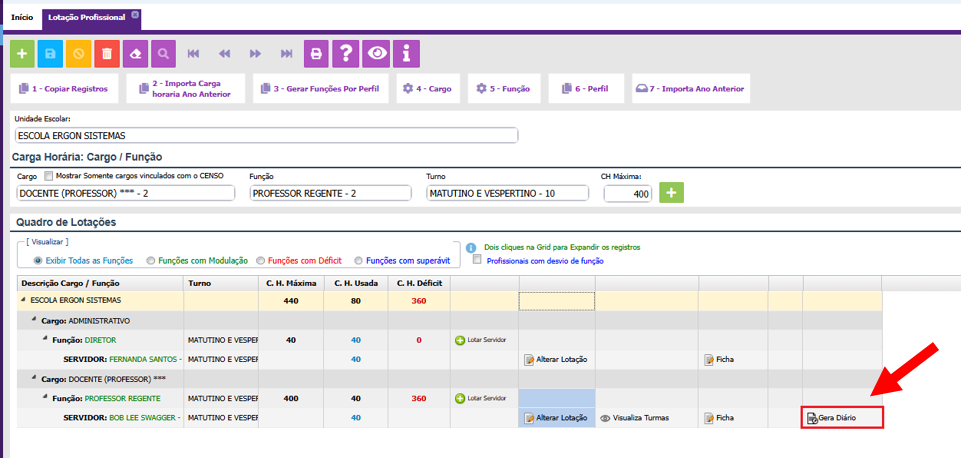Collapse the ESCOLA ERGON SISTEMAS tree row
Viewport: 963px width, 459px height.
tap(24, 300)
